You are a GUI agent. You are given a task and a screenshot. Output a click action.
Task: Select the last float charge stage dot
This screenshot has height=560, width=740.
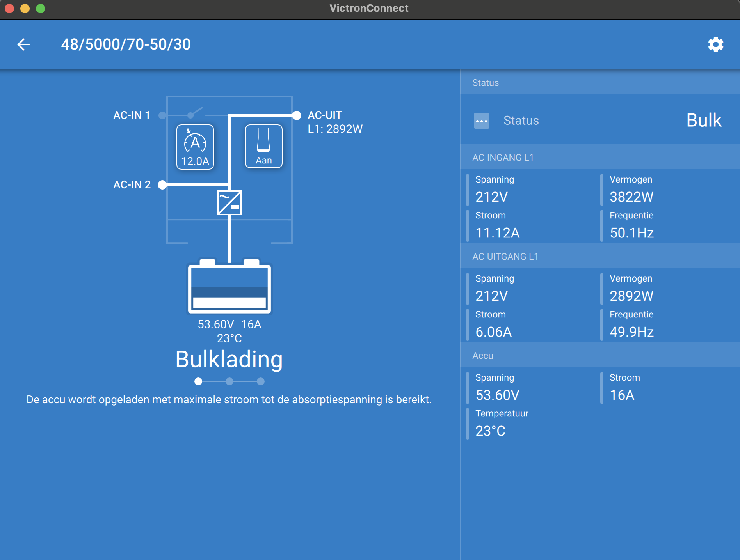tap(261, 381)
